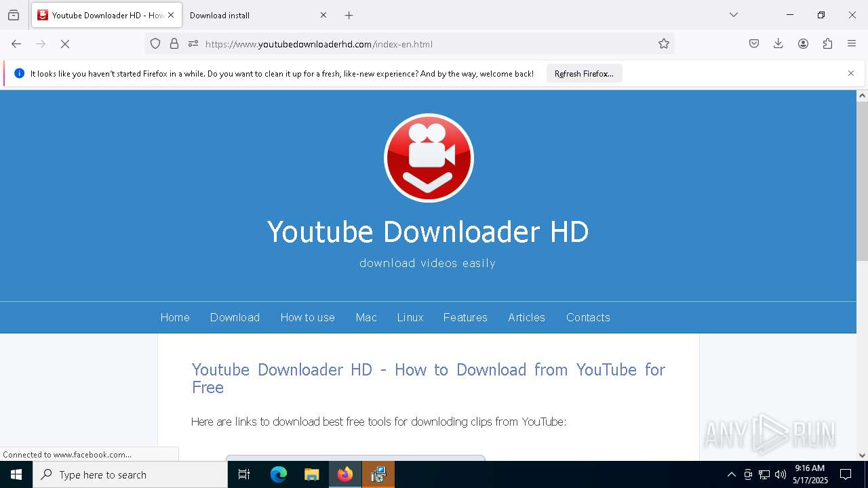Screen dimensions: 868x488
Task: Open tracking protection shield icon
Action: point(155,44)
